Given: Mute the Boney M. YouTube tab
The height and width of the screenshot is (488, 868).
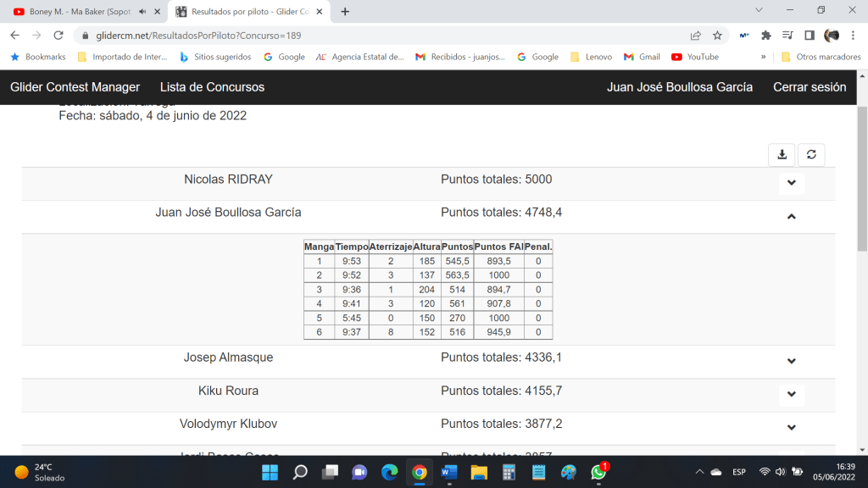Looking at the screenshot, I should 142,12.
